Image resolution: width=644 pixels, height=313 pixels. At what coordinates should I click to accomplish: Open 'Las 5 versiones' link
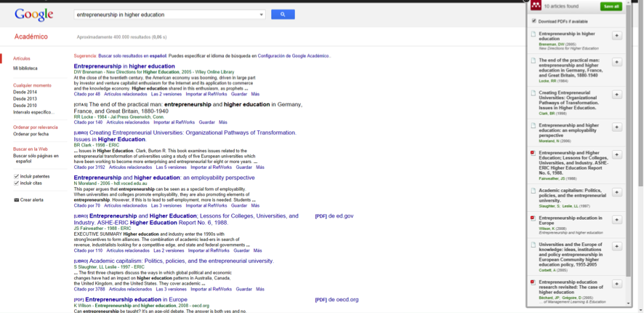pyautogui.click(x=172, y=167)
